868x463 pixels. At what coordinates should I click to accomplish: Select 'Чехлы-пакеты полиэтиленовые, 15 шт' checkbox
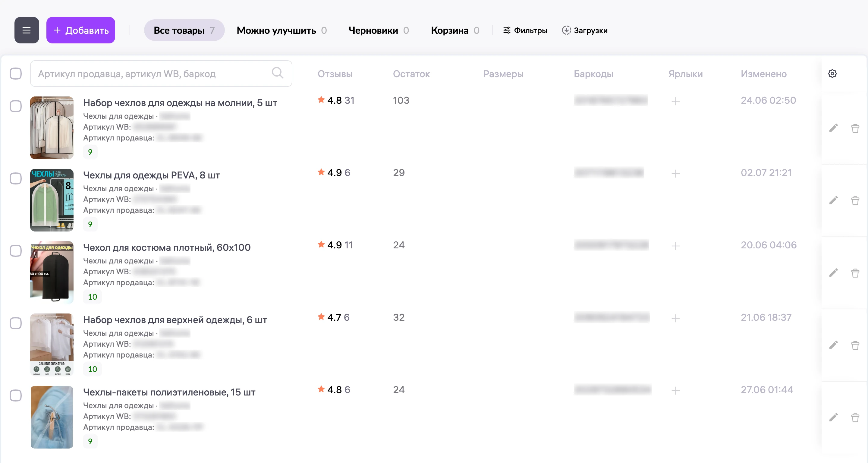[15, 395]
